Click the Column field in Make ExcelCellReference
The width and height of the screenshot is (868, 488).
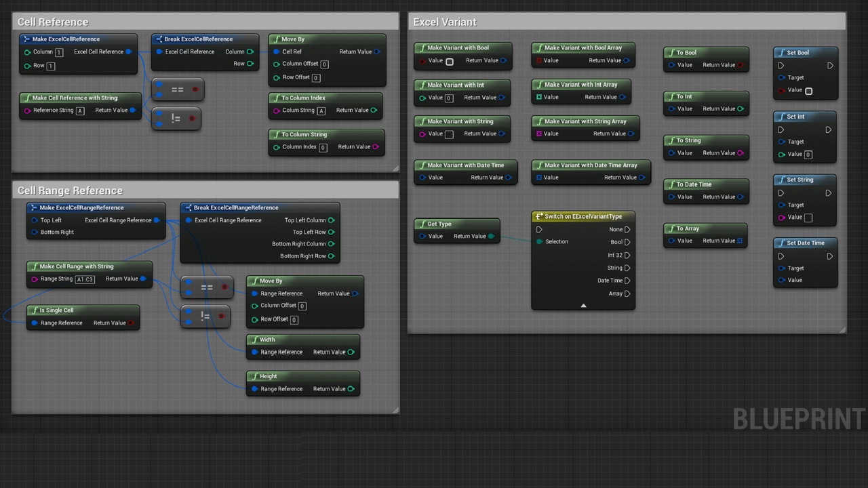(59, 52)
